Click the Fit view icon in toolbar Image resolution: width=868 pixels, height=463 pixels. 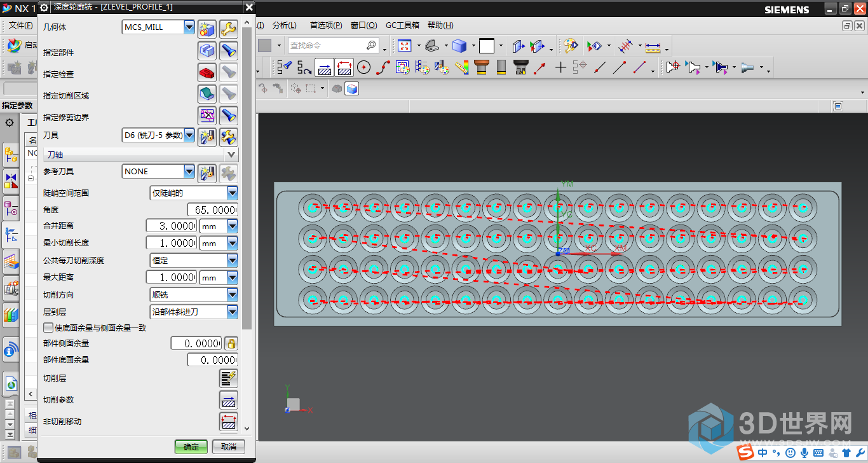click(x=405, y=46)
